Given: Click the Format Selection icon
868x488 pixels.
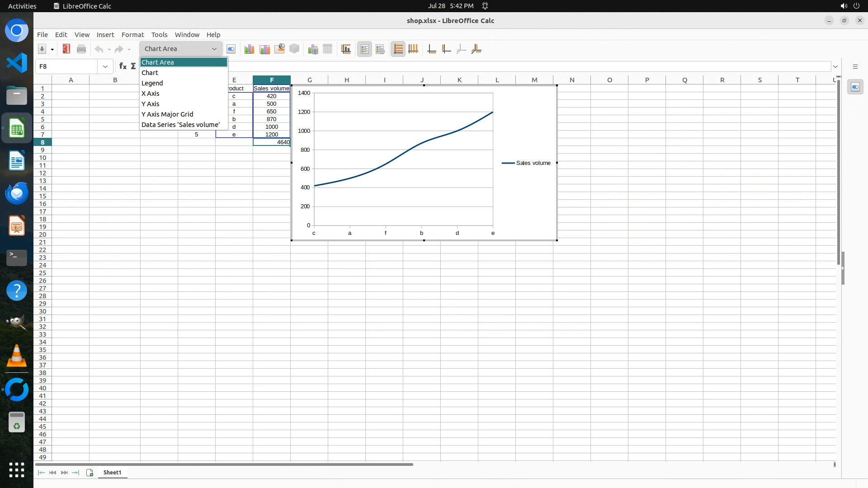Looking at the screenshot, I should click(231, 49).
